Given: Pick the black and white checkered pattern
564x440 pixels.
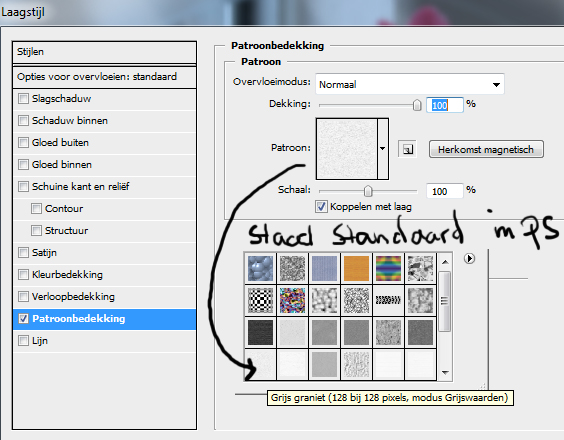Looking at the screenshot, I should pyautogui.click(x=260, y=300).
